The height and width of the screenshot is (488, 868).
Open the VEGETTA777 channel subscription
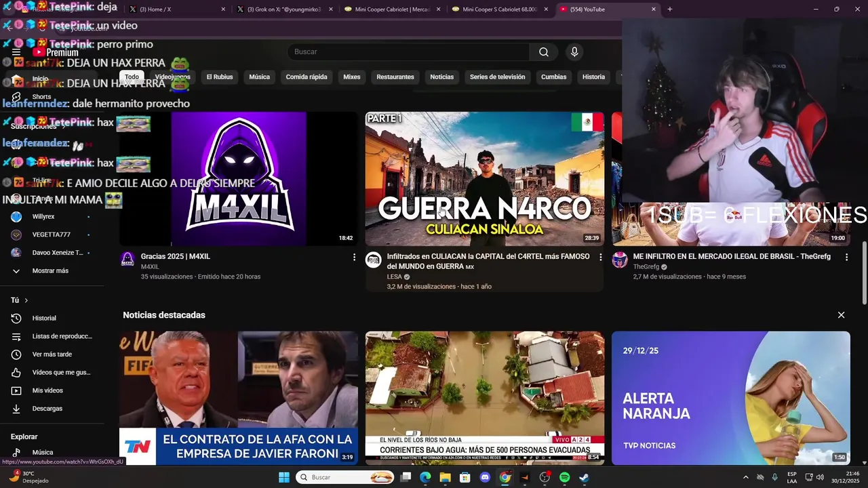click(51, 235)
